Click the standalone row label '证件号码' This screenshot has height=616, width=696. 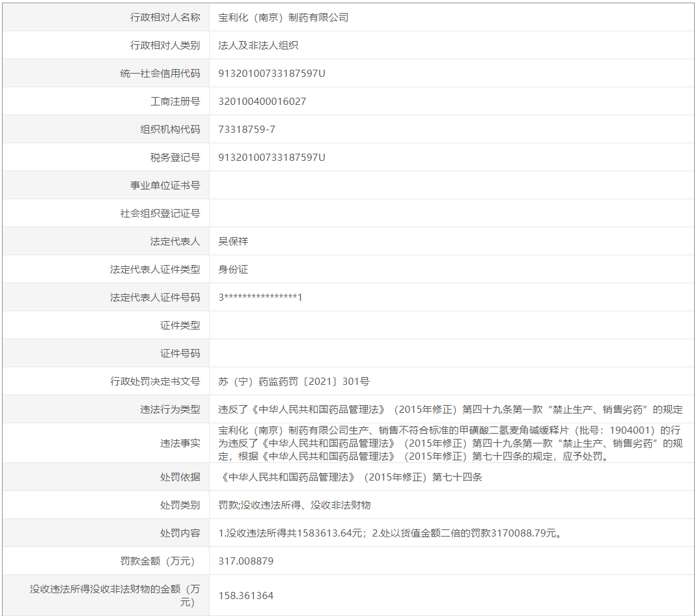click(180, 353)
